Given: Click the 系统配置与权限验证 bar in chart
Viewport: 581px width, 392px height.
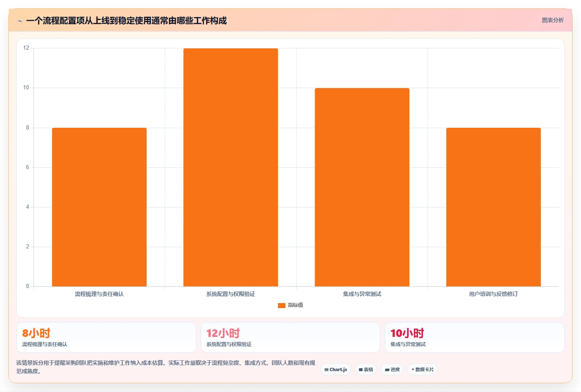Looking at the screenshot, I should pyautogui.click(x=231, y=167).
